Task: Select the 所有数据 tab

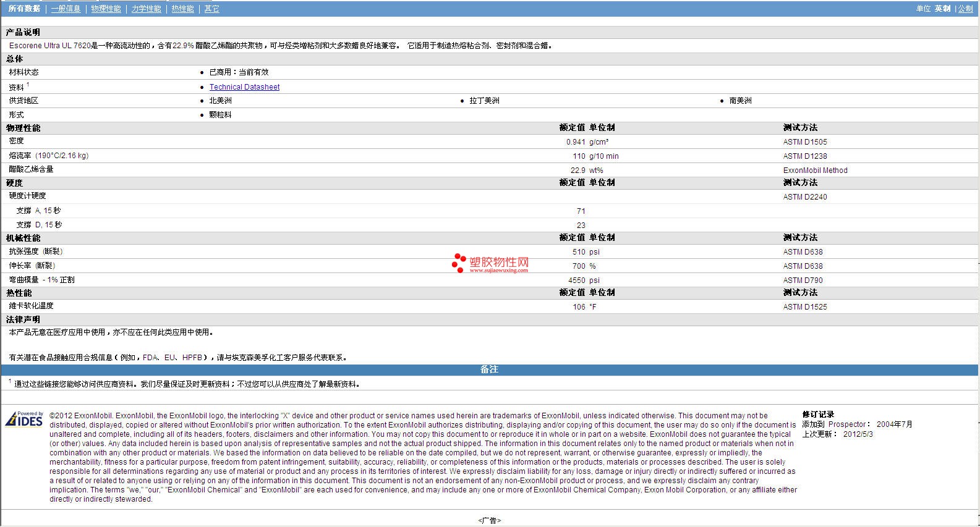Action: point(24,9)
